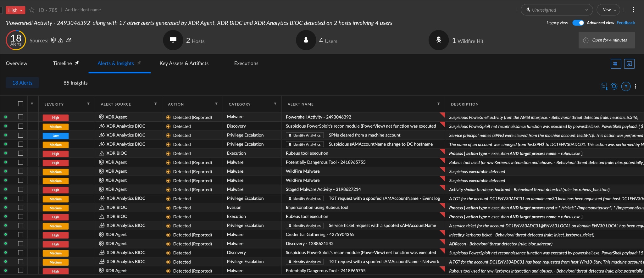This screenshot has width=644, height=278.
Task: Select the 18 Alerts sub-tab button
Action: point(22,83)
